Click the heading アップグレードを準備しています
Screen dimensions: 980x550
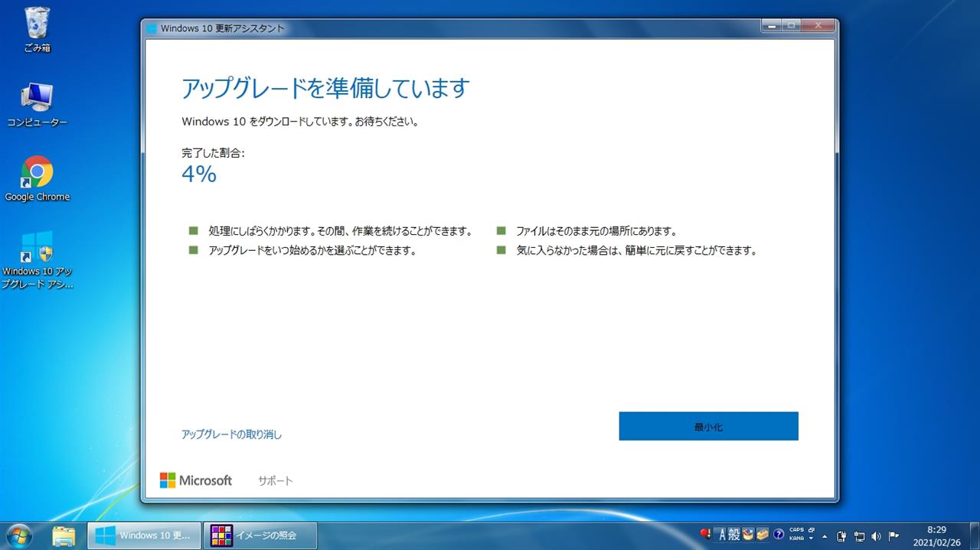point(325,88)
